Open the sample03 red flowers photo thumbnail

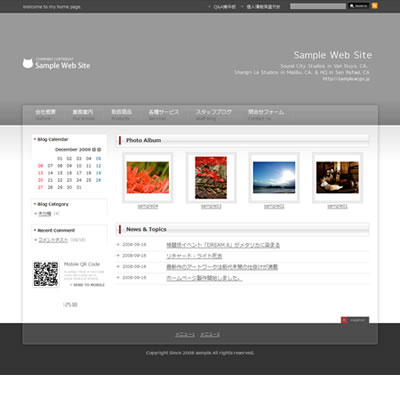211,177
